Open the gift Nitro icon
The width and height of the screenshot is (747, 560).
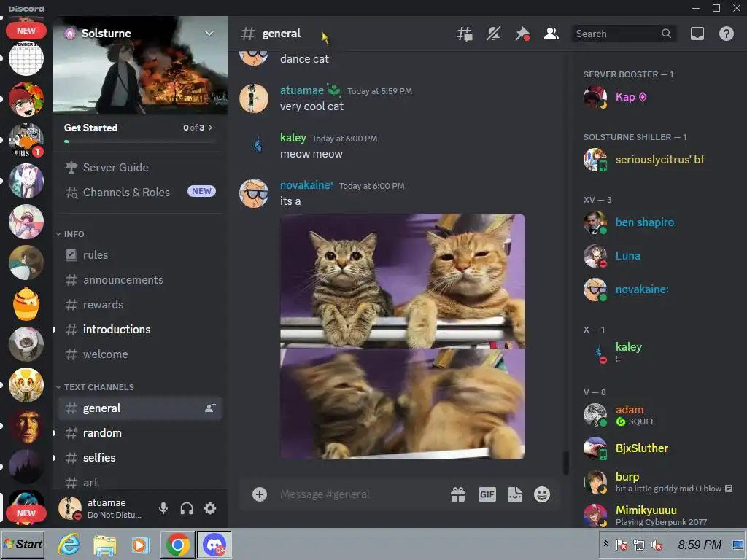(x=458, y=495)
